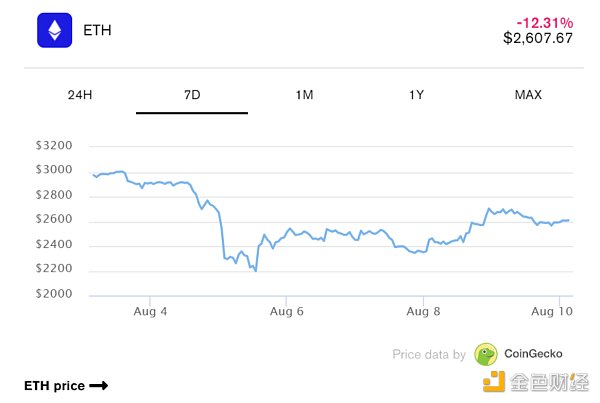This screenshot has height=403, width=600.
Task: Click the Aug 4 date label
Action: [x=150, y=313]
